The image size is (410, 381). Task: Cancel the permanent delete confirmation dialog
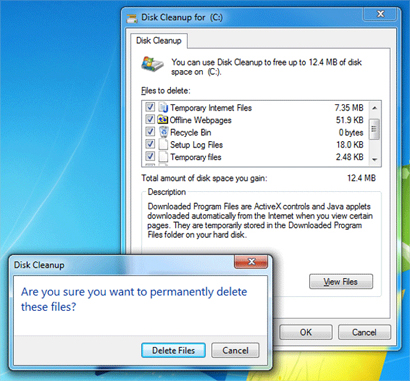point(235,350)
